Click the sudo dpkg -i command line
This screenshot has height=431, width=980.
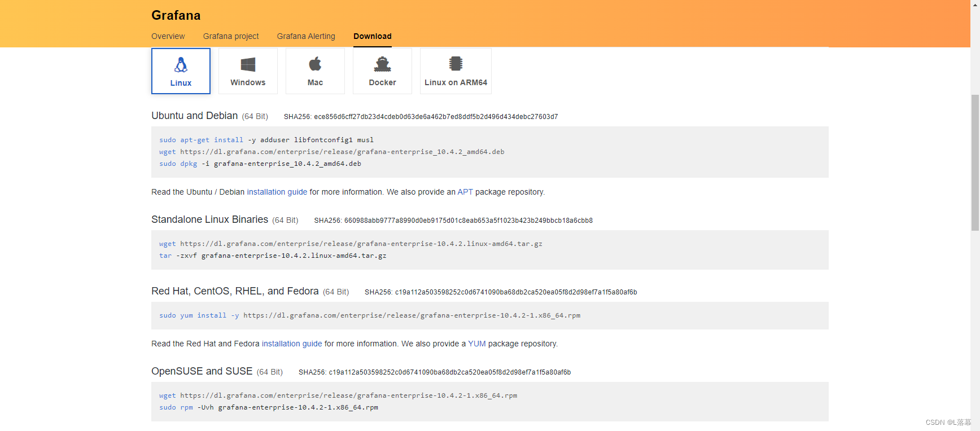pyautogui.click(x=260, y=164)
